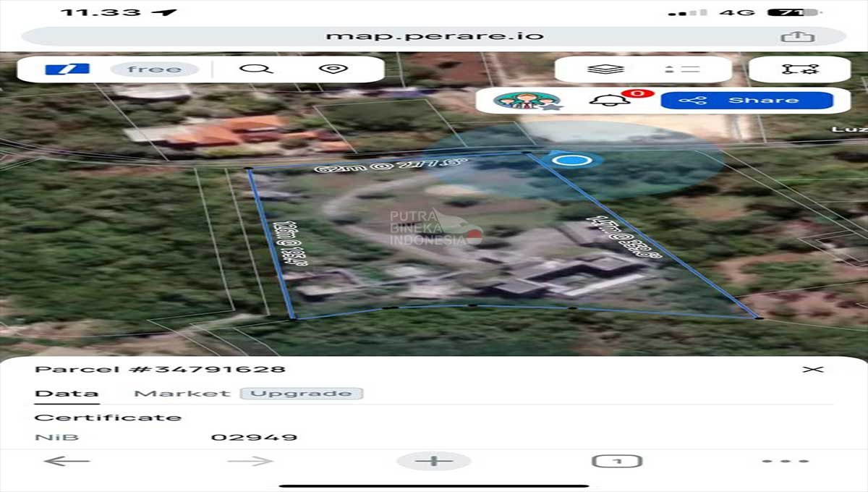Open a new browser tab
Screen dimensions: 868x492
click(x=434, y=461)
